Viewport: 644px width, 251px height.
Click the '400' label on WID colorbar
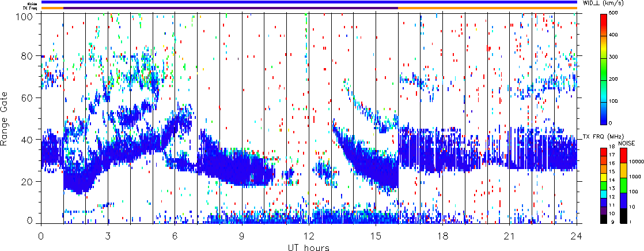(x=613, y=35)
